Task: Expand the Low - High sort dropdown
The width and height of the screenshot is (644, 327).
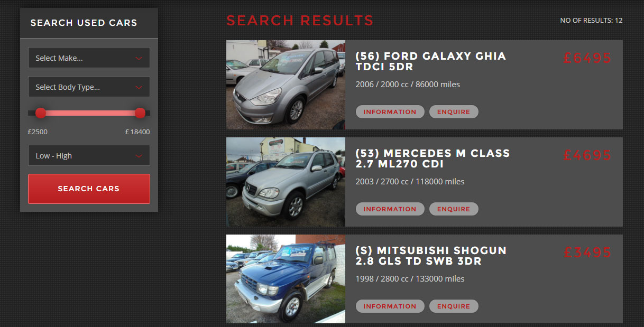Action: (x=89, y=155)
